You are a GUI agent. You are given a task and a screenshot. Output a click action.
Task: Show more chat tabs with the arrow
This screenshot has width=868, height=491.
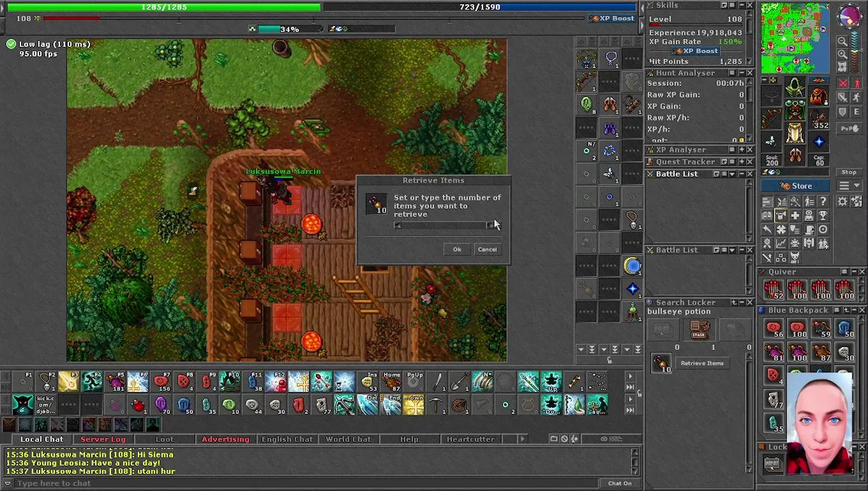pos(522,439)
